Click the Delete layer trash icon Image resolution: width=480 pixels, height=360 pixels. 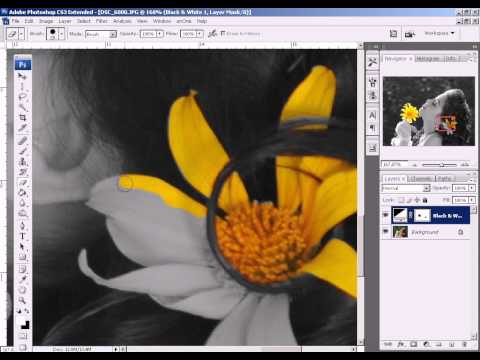click(x=465, y=344)
